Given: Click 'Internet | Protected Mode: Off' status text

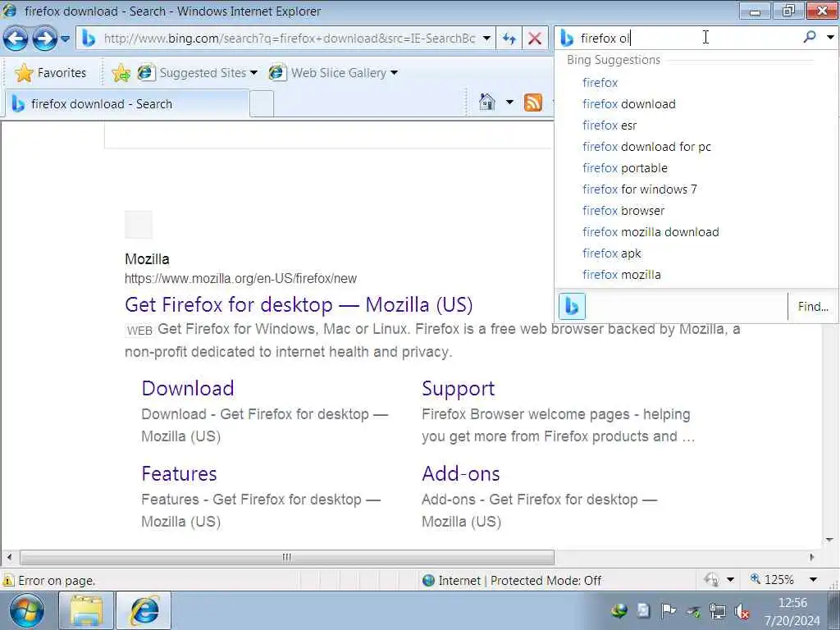Looking at the screenshot, I should (x=519, y=581).
